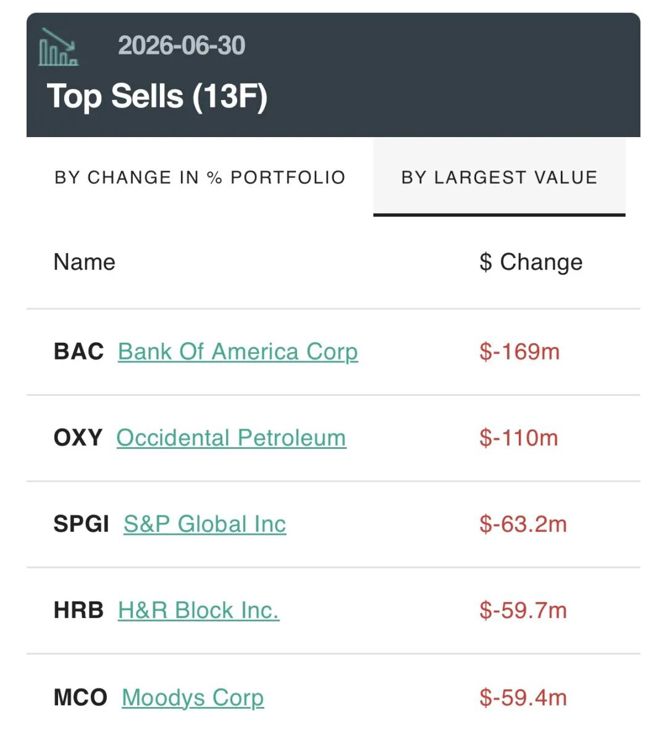Click the $ Change column header
667x754 pixels.
(531, 262)
